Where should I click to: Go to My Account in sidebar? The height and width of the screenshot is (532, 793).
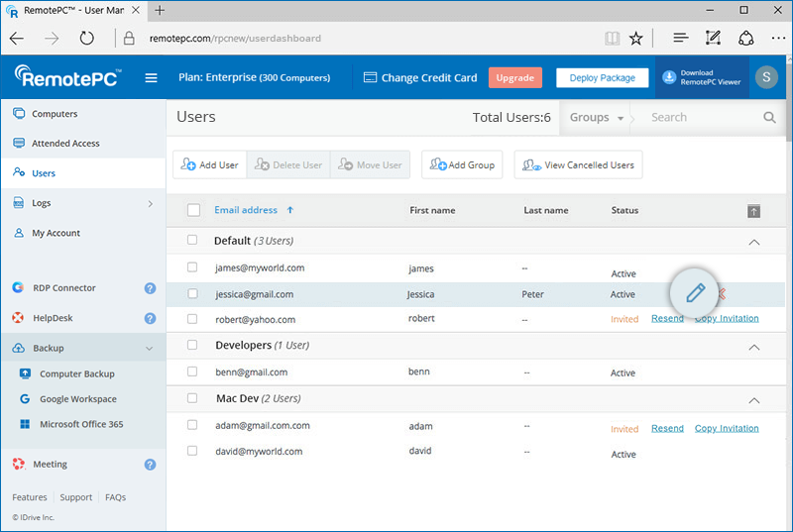click(56, 234)
